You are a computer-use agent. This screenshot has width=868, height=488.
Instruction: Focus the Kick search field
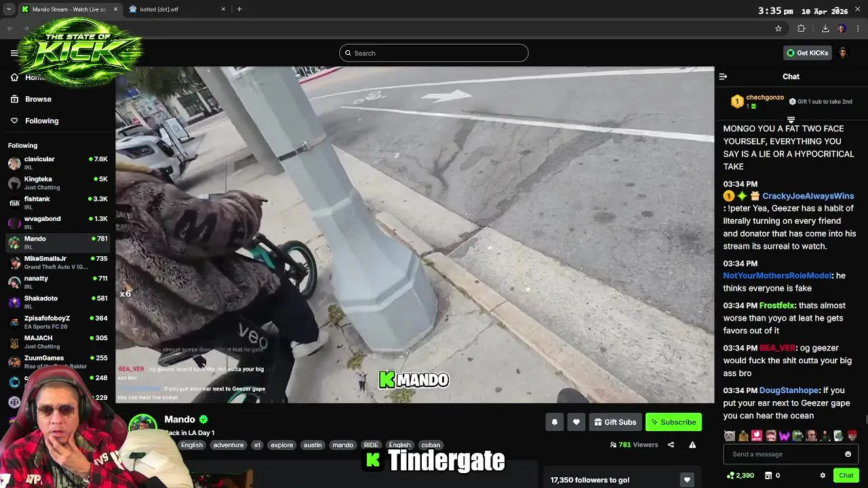click(x=433, y=53)
